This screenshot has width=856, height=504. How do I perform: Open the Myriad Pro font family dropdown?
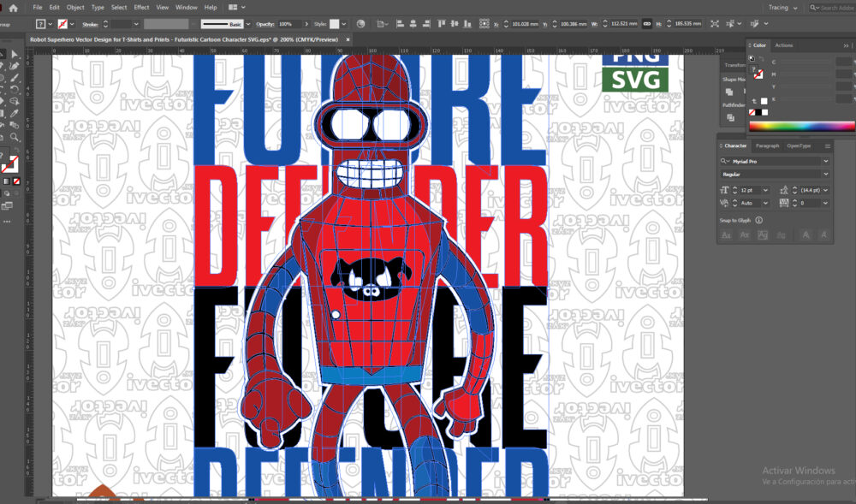coord(825,162)
